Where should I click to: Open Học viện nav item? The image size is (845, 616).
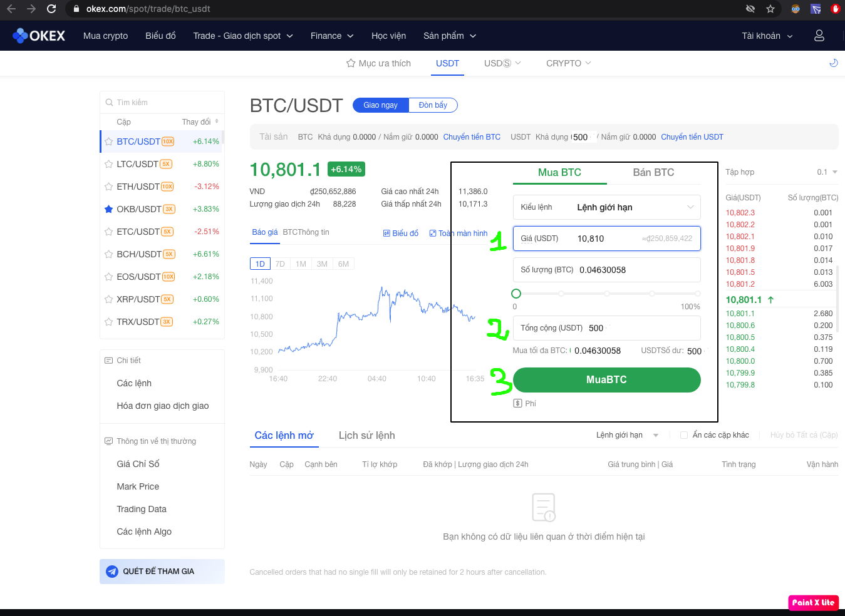[x=388, y=36]
